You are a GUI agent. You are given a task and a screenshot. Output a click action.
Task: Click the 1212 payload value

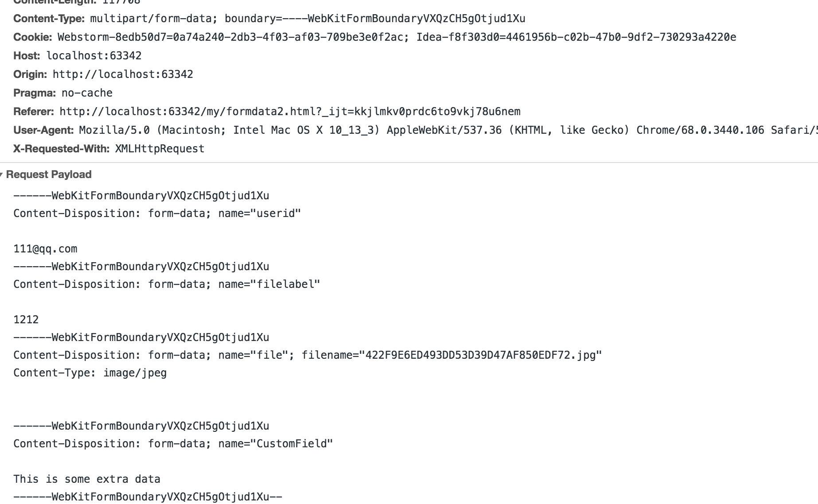26,320
